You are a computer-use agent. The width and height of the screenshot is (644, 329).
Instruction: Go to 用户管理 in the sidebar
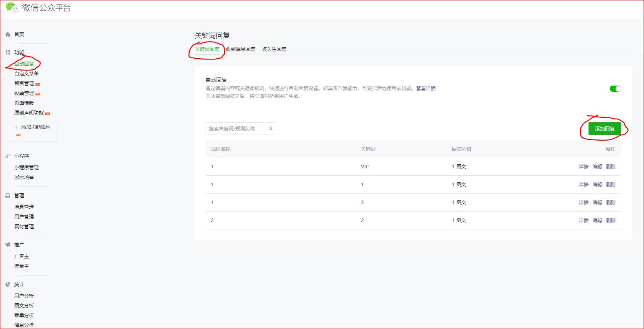click(x=24, y=217)
